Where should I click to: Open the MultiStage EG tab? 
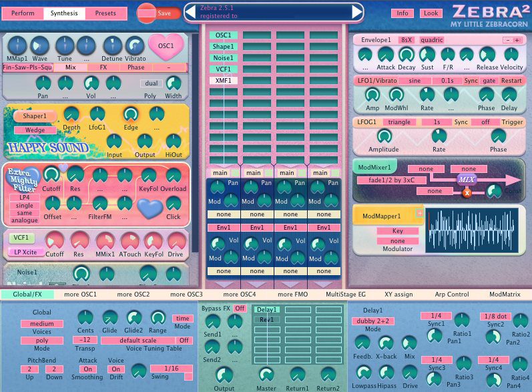(x=346, y=295)
